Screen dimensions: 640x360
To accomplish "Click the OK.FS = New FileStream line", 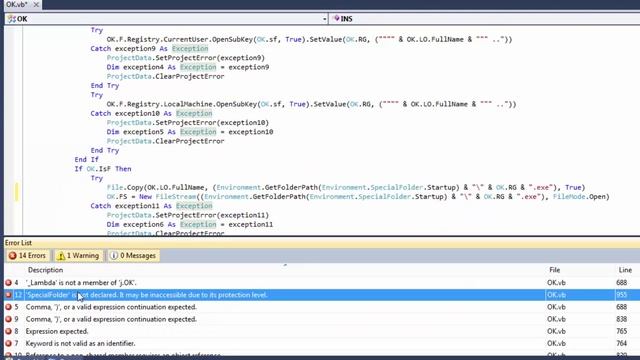I will click(358, 197).
